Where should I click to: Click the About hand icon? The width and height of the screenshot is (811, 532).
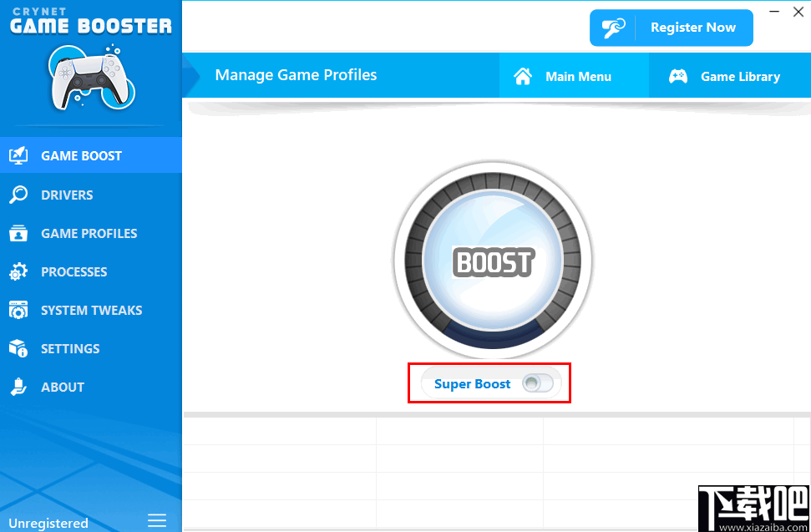(x=18, y=387)
